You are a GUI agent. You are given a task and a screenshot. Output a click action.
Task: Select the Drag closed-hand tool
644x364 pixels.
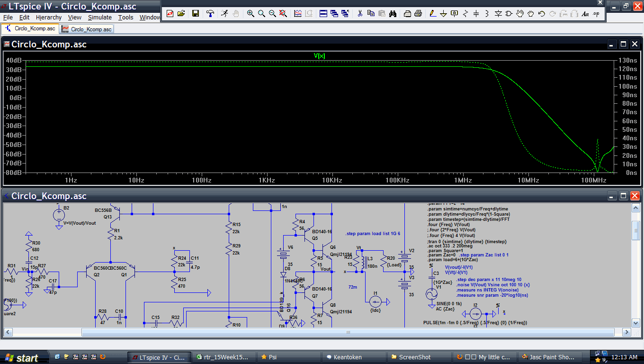[531, 14]
